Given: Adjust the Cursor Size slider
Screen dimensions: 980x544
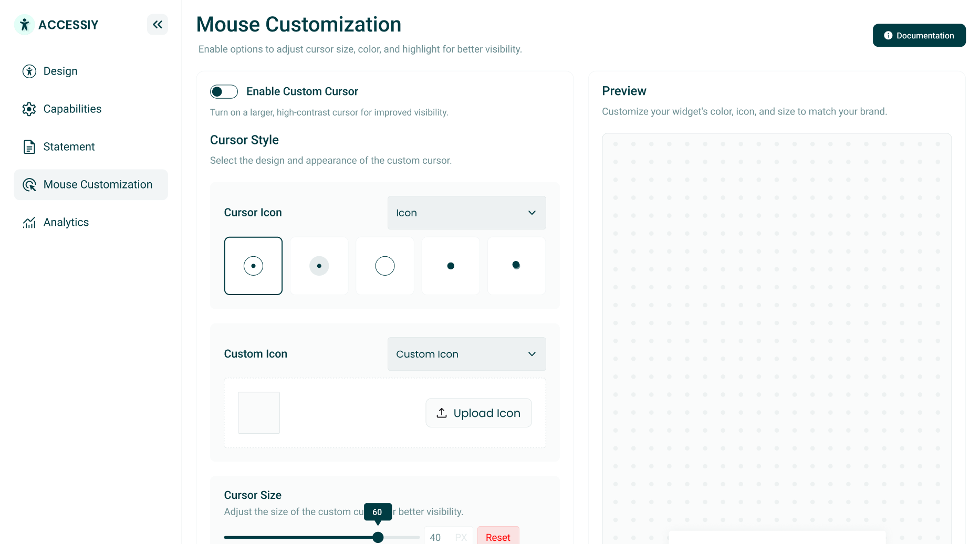Looking at the screenshot, I should [378, 537].
